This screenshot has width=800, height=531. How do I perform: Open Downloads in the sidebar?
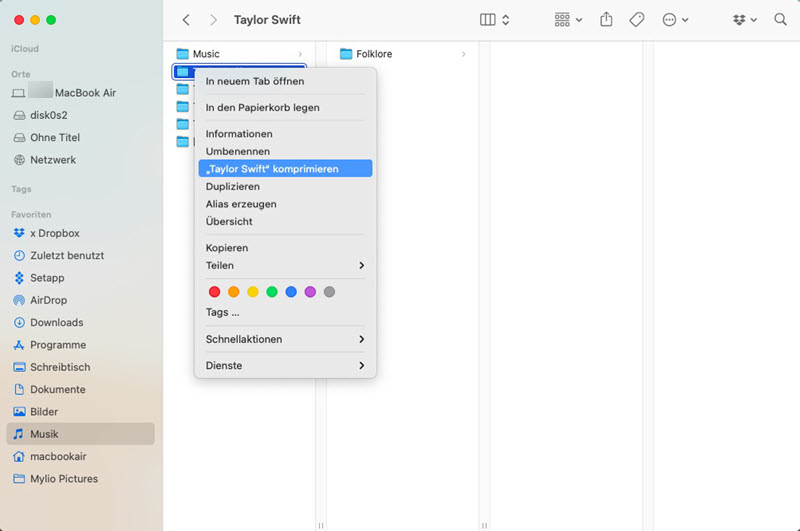point(80,322)
